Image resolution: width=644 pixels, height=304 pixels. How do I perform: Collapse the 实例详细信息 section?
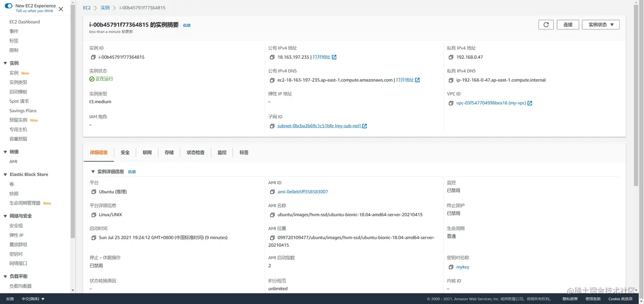(93, 172)
